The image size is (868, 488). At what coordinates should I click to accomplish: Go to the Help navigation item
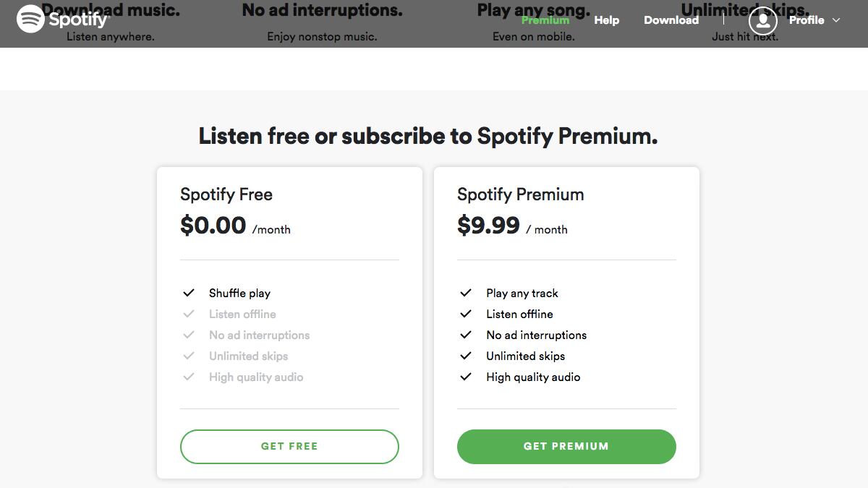[606, 20]
